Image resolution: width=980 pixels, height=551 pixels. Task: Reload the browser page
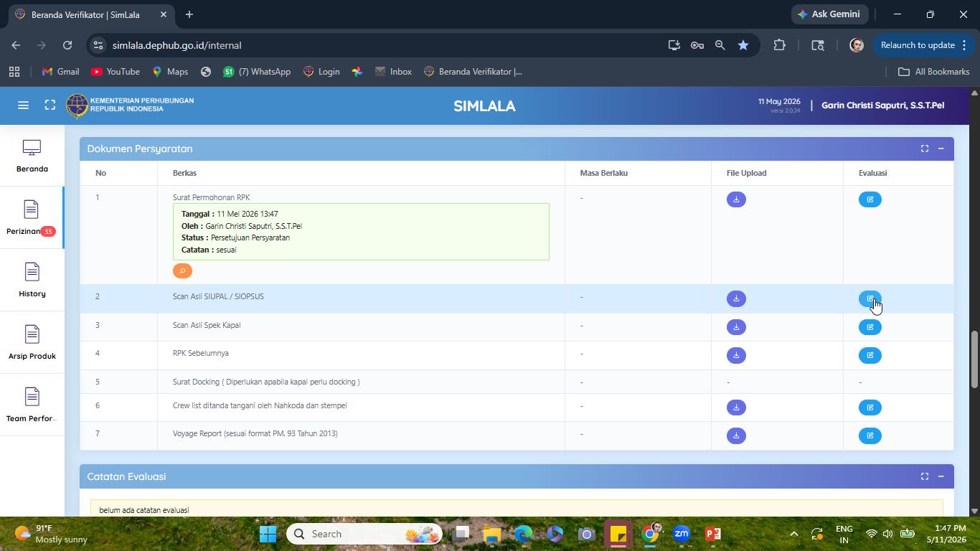click(67, 45)
